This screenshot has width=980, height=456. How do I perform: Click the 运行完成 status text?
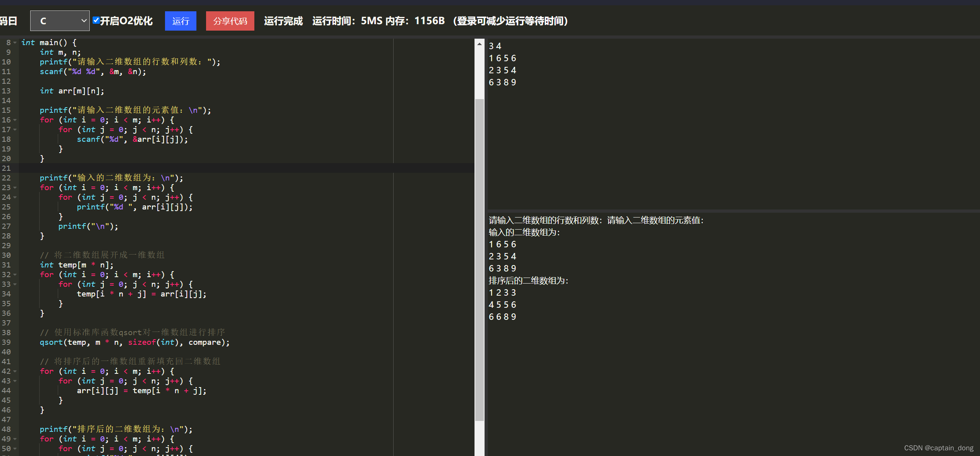pyautogui.click(x=283, y=21)
